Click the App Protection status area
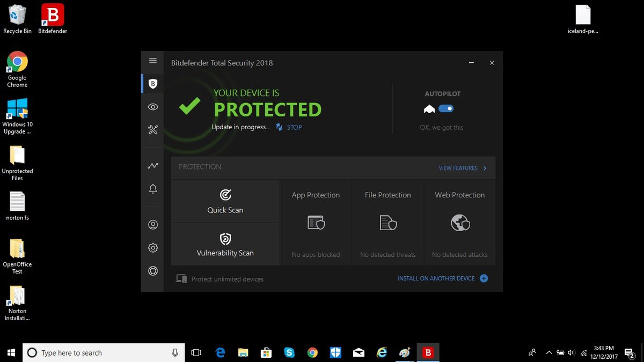 (x=316, y=223)
